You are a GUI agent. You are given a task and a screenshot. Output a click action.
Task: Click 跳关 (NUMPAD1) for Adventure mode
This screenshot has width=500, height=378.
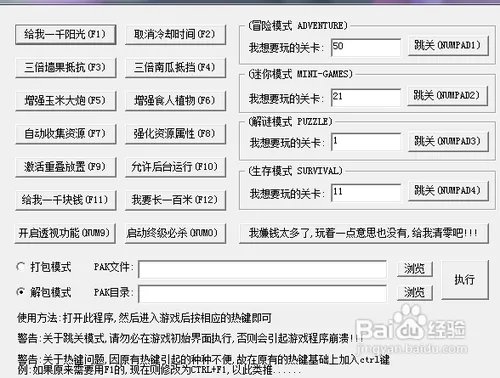(448, 45)
